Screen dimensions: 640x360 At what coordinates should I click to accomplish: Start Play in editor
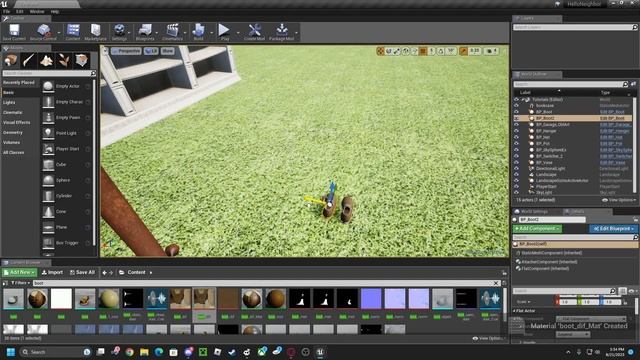[224, 32]
